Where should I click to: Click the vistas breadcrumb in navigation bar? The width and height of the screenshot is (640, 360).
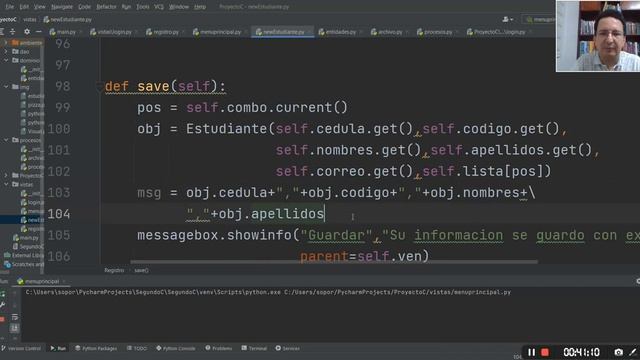pyautogui.click(x=29, y=19)
